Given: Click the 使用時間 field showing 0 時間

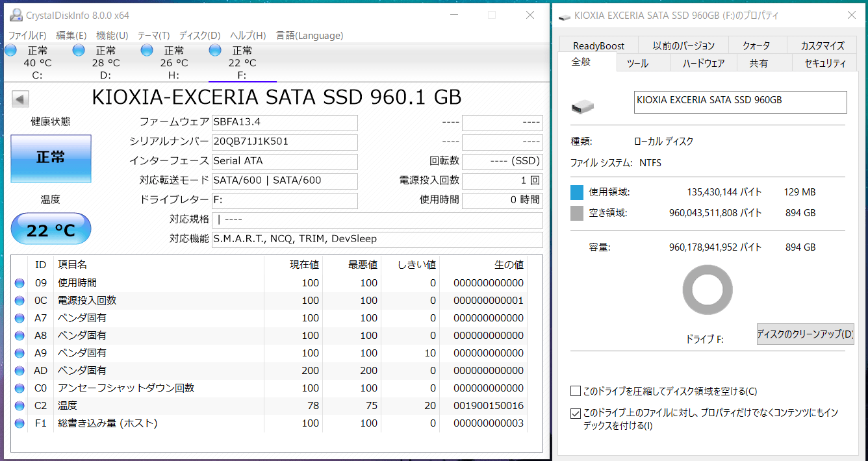Looking at the screenshot, I should point(502,201).
